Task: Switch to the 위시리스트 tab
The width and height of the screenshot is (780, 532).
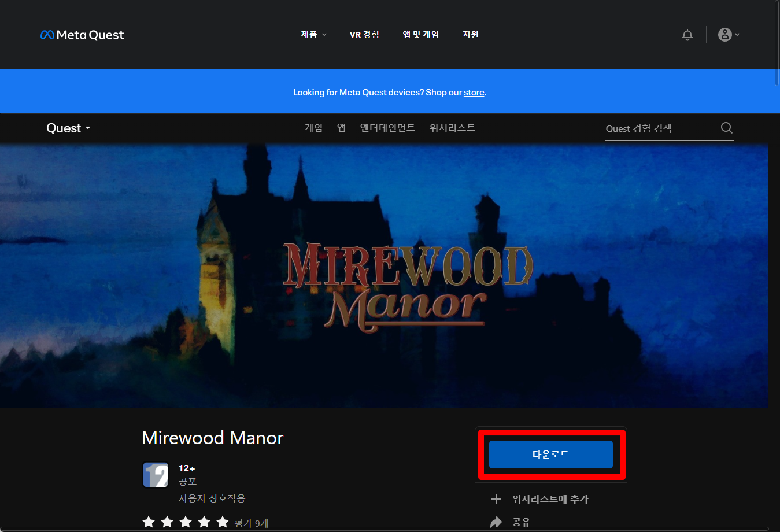Action: pos(452,128)
